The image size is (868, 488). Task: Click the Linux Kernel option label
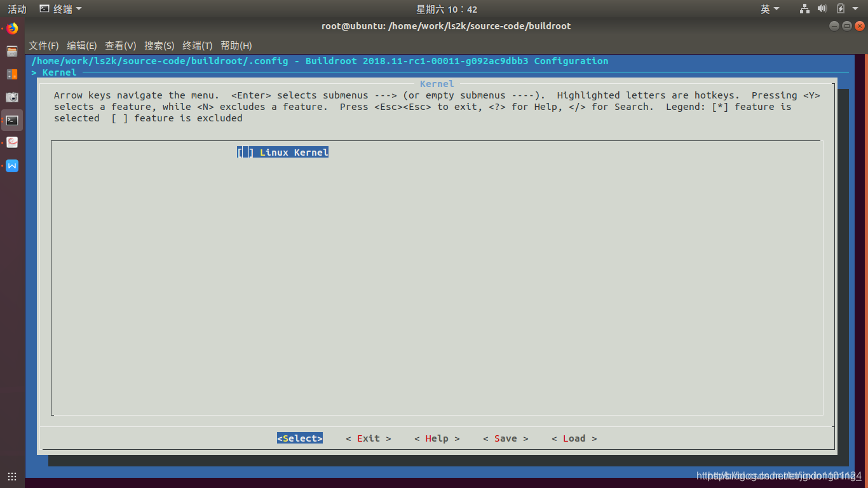[294, 152]
